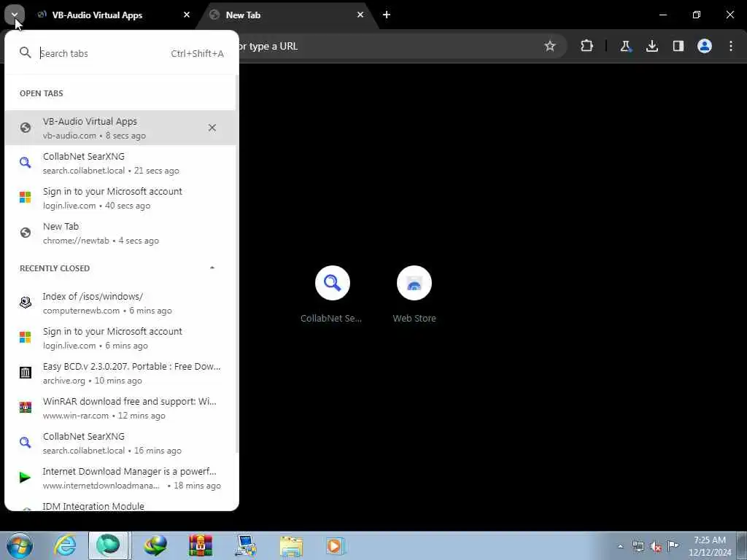The image size is (747, 560).
Task: Click the network tray icon
Action: [638, 546]
